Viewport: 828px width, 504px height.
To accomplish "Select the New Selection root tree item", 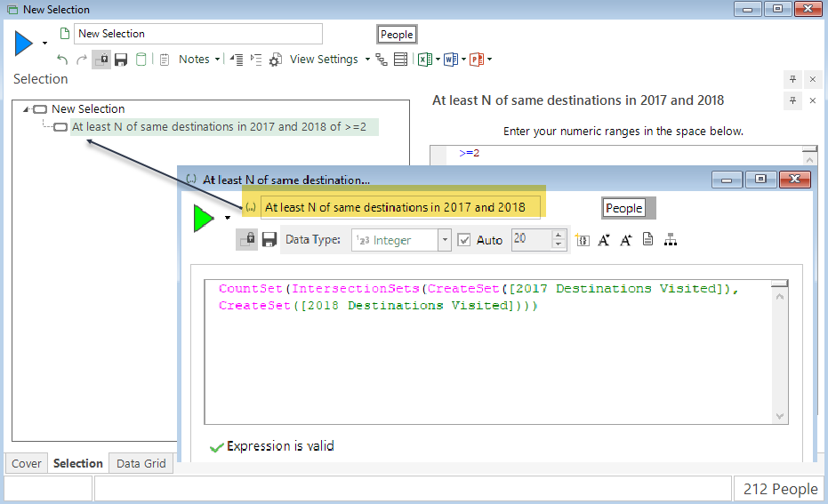I will click(x=88, y=108).
